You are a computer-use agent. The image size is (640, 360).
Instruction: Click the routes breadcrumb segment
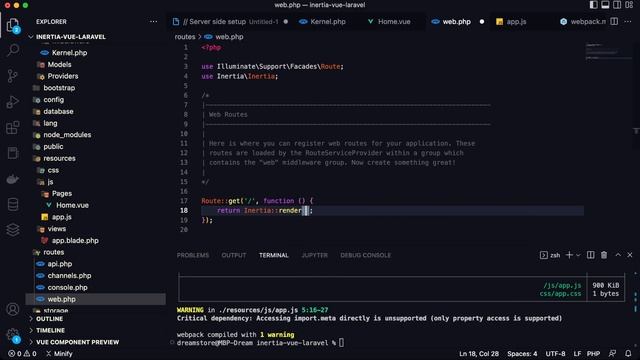coord(185,37)
